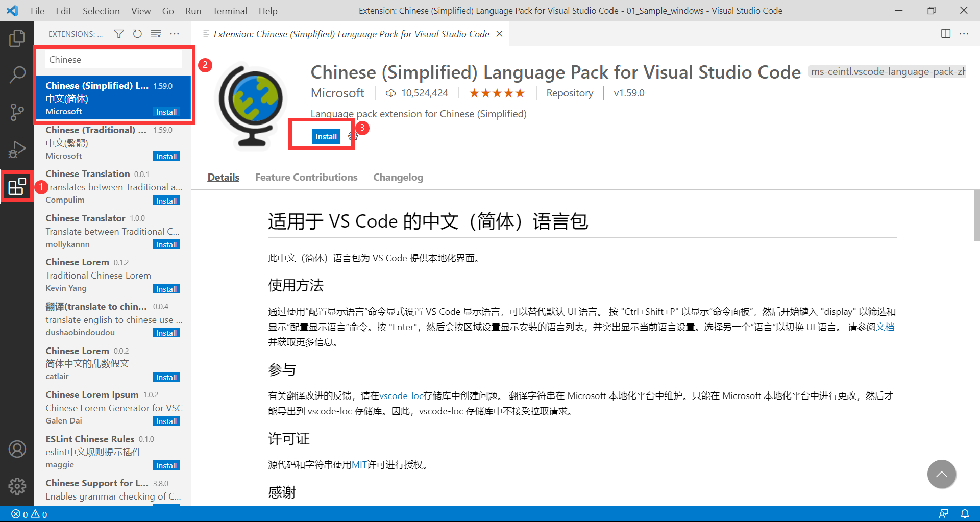Open the vscode-loc repository link
The width and height of the screenshot is (980, 522).
[x=401, y=395]
